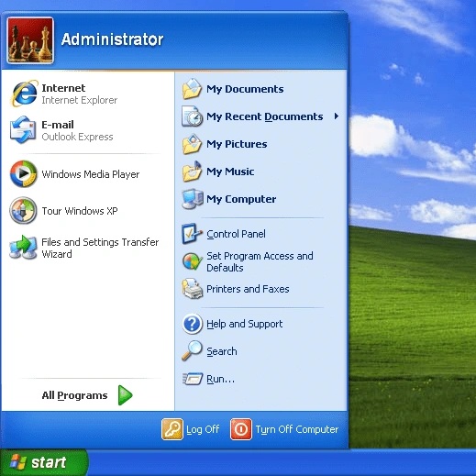Click the My Recent Documents clock icon
Image resolution: width=476 pixels, height=476 pixels.
point(192,116)
